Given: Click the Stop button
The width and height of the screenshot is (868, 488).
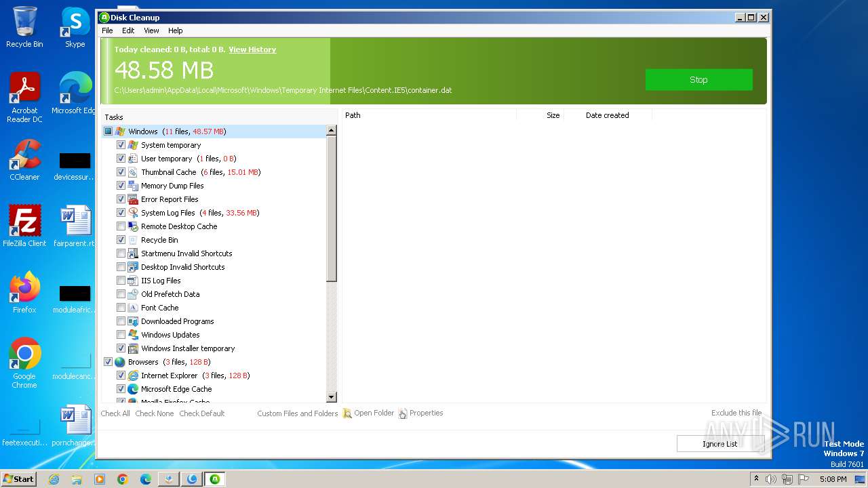Looking at the screenshot, I should 698,79.
